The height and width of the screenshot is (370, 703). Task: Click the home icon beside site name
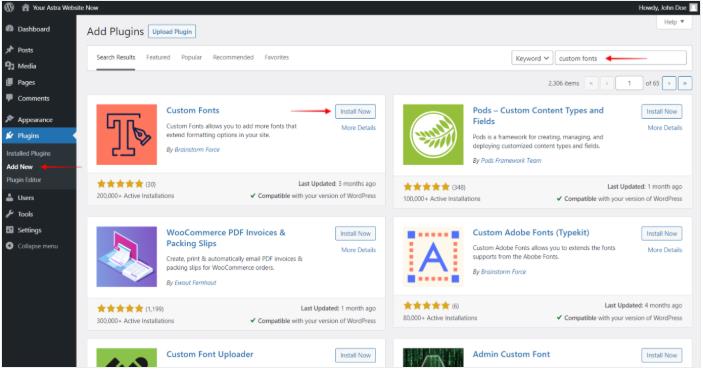26,8
